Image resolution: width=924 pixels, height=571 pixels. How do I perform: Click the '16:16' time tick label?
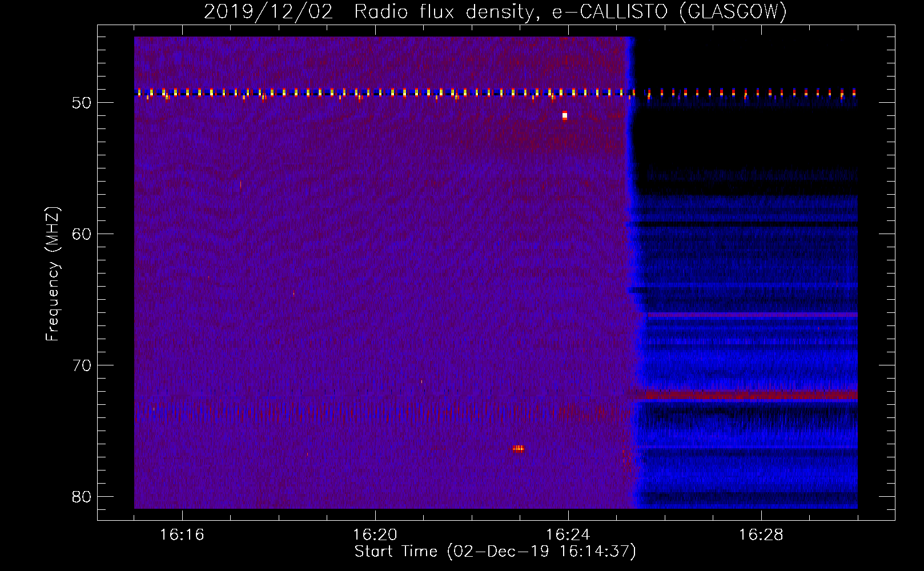pos(182,535)
